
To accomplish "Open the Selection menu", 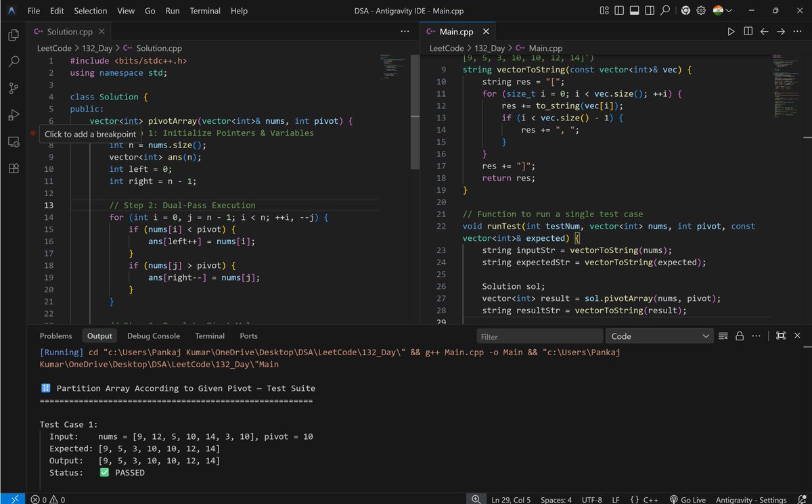I will [x=91, y=11].
